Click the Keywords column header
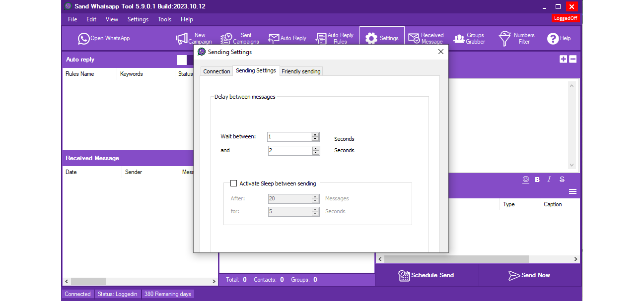 pyautogui.click(x=146, y=74)
